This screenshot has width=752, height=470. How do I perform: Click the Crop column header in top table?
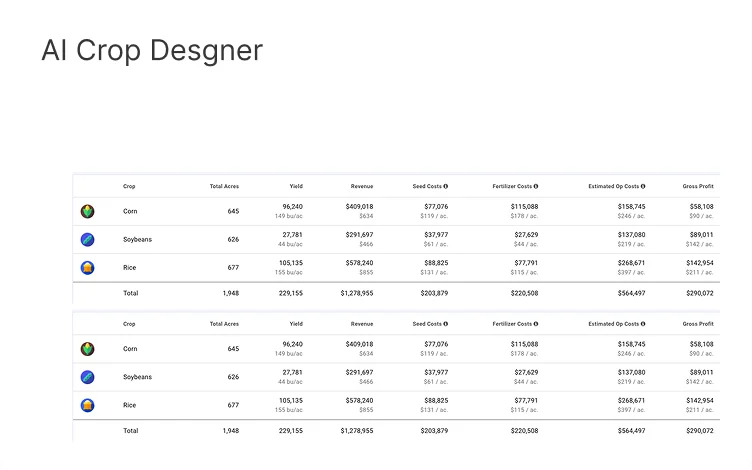click(129, 186)
